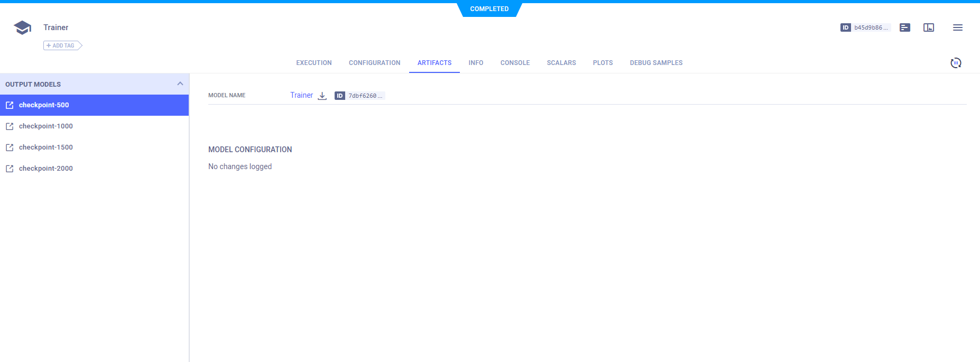Switch to the Execution tab

(x=313, y=63)
